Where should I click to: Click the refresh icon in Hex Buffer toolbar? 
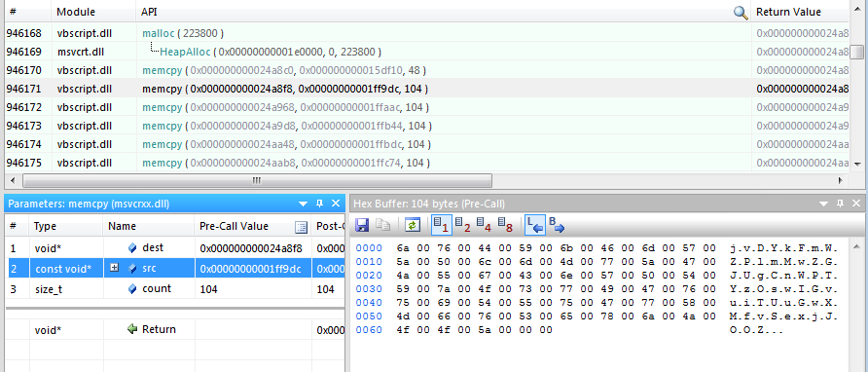[x=414, y=225]
